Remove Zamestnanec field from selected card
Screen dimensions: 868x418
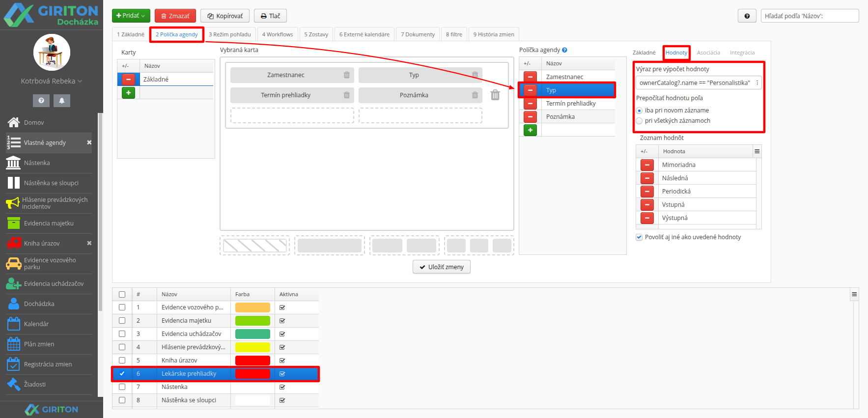point(347,75)
